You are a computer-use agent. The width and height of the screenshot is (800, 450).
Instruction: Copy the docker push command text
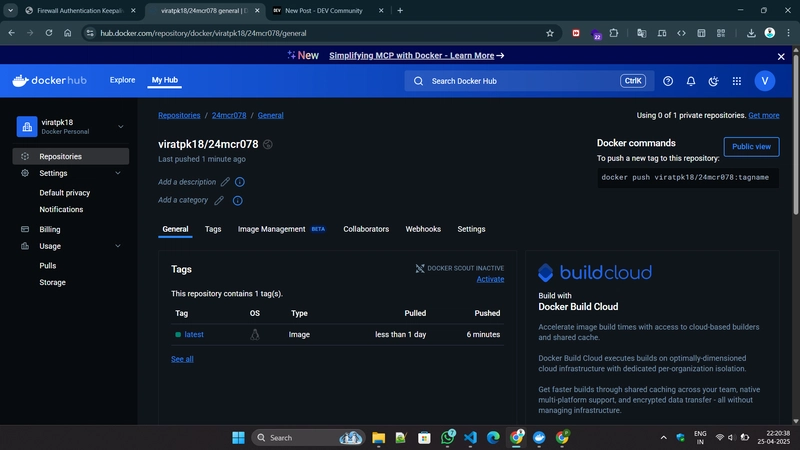[x=688, y=178]
